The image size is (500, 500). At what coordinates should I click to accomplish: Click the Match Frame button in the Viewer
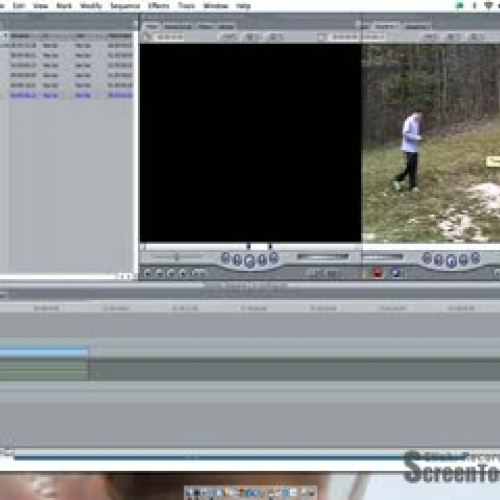(148, 273)
